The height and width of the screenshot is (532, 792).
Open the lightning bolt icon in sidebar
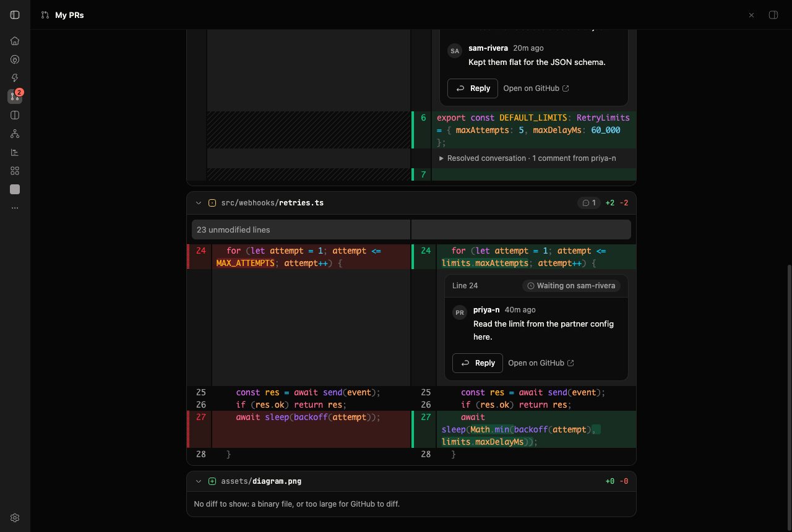(15, 78)
